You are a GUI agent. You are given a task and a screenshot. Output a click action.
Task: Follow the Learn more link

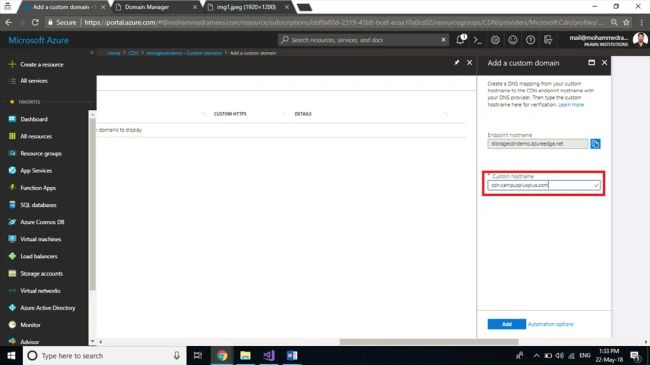pos(571,105)
